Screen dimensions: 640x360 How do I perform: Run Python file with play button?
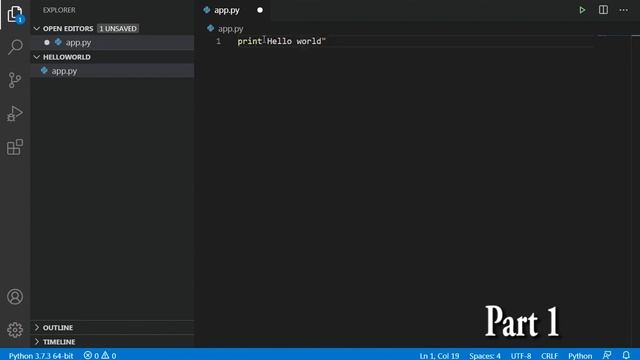tap(582, 10)
